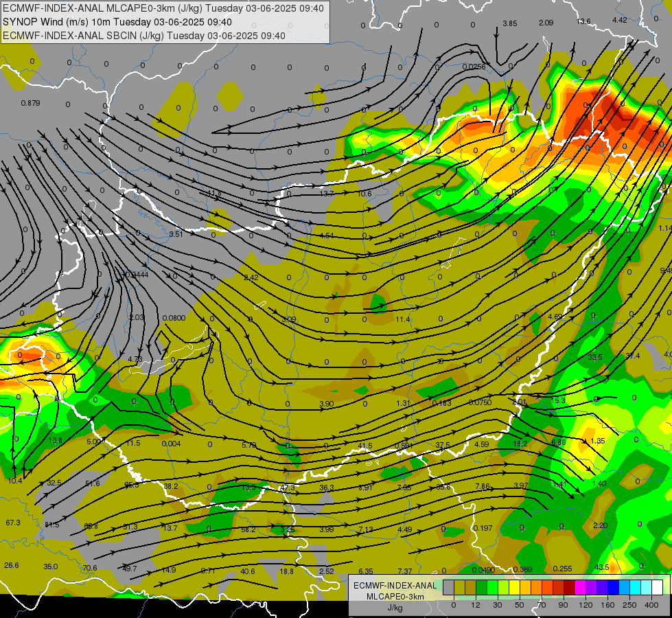Click the map value '4.42'
The width and height of the screenshot is (672, 618).
pyautogui.click(x=620, y=20)
